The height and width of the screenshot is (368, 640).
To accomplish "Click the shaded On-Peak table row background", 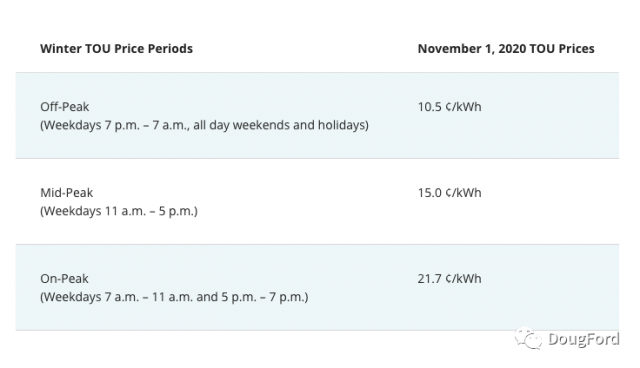I will point(317,288).
